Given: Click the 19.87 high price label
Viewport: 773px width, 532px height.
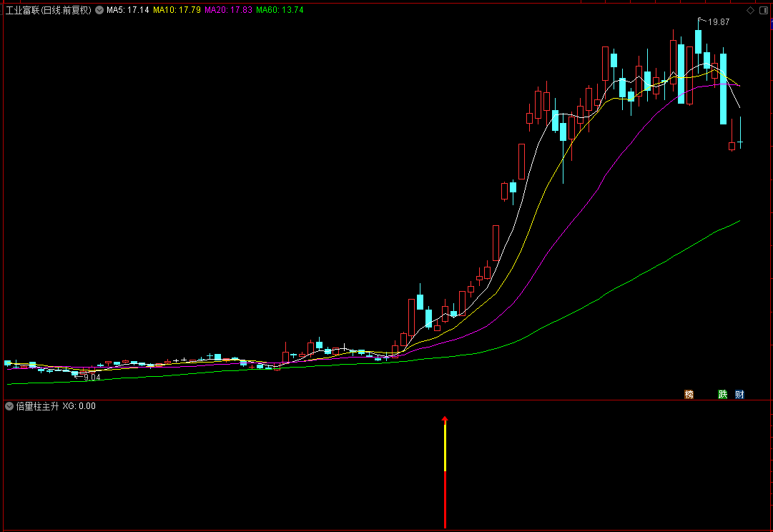Looking at the screenshot, I should 718,22.
